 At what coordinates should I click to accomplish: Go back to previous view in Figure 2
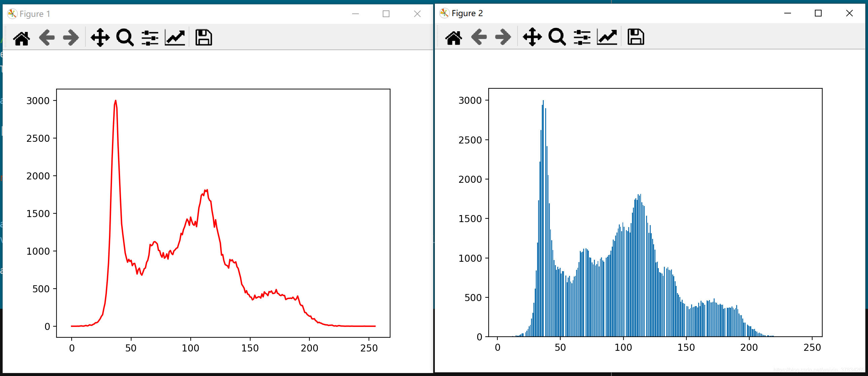coord(479,37)
